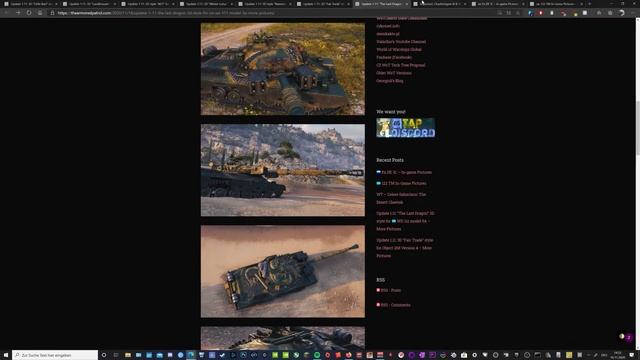Open CZ WoT Tech Tree Proposal link
Viewport: 640px width, 360px height.
pyautogui.click(x=400, y=65)
